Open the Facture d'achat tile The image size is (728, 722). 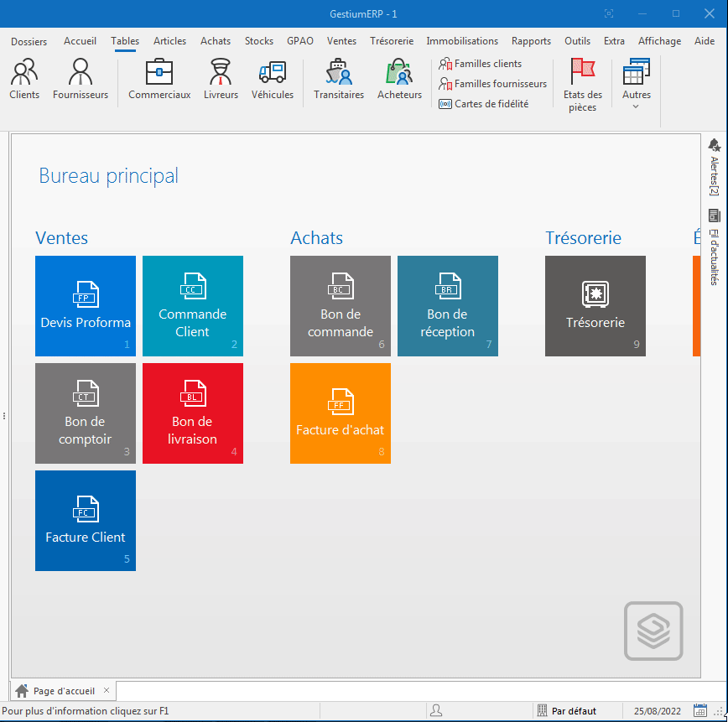click(341, 413)
